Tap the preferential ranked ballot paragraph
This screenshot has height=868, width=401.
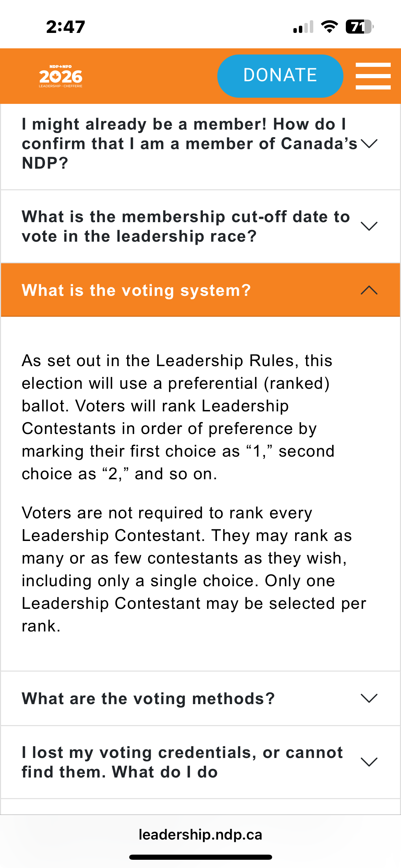[178, 417]
